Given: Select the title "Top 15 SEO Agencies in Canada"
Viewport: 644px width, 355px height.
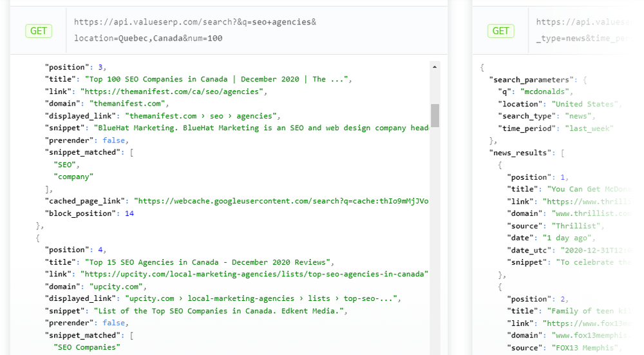Looking at the screenshot, I should pos(209,262).
